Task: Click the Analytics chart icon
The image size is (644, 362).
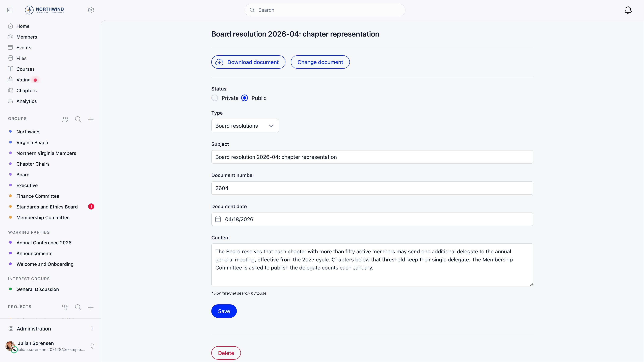Action: [10, 101]
